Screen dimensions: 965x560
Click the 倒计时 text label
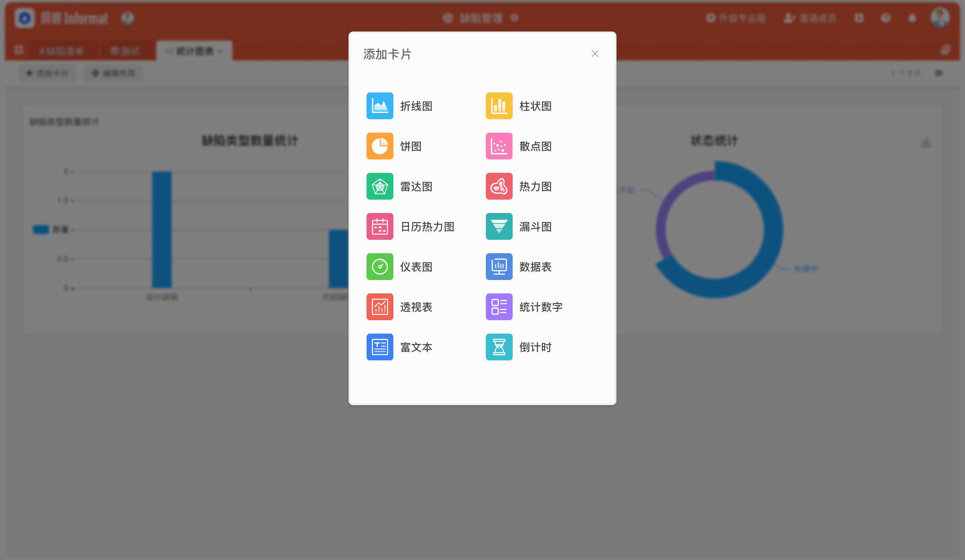(535, 347)
